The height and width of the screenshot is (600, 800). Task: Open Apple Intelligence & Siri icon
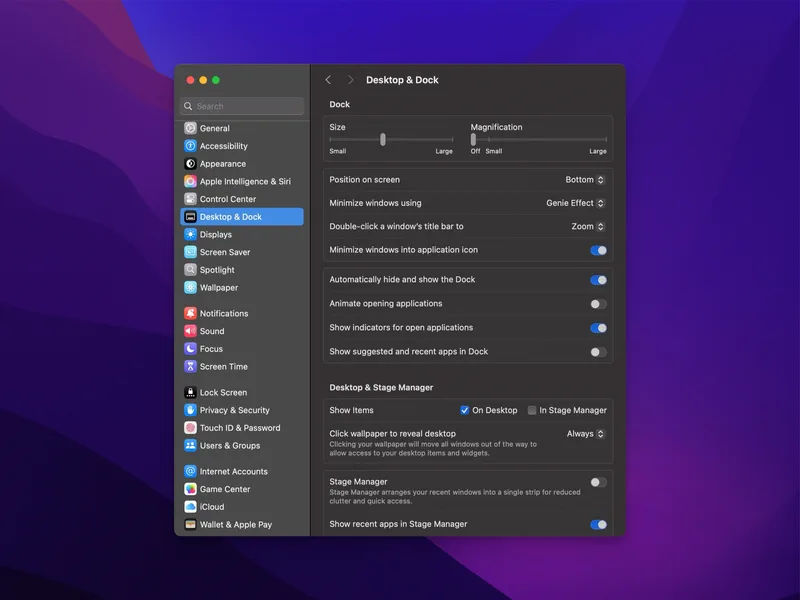point(190,181)
